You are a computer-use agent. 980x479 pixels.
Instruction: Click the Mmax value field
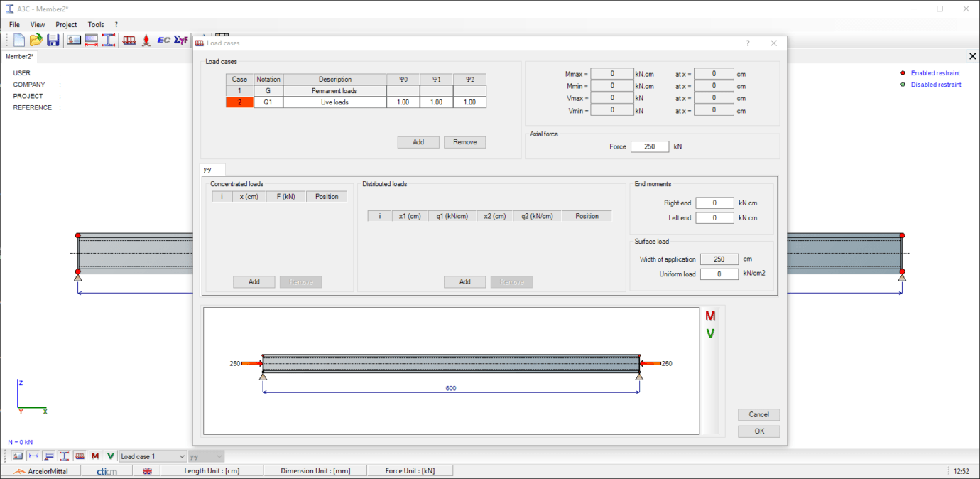coord(612,74)
